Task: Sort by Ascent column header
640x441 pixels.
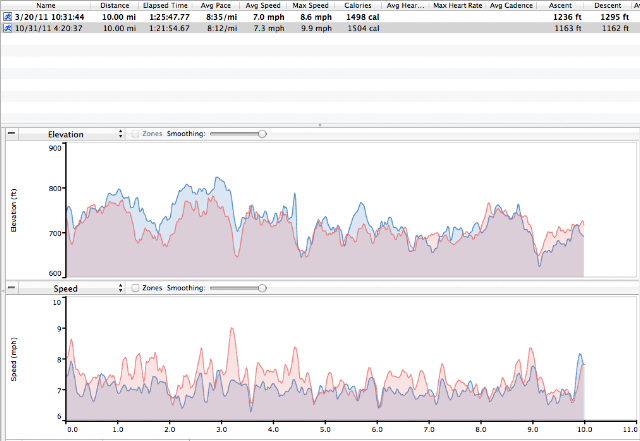Action: 560,5
